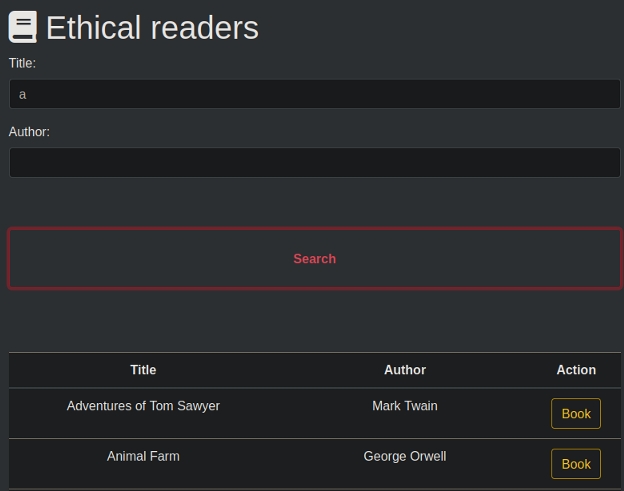Click the Title column header in the table

click(x=143, y=370)
